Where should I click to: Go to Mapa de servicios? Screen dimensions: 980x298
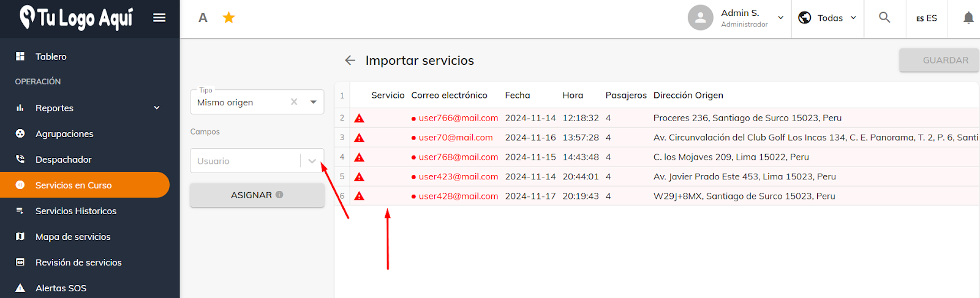pos(73,236)
